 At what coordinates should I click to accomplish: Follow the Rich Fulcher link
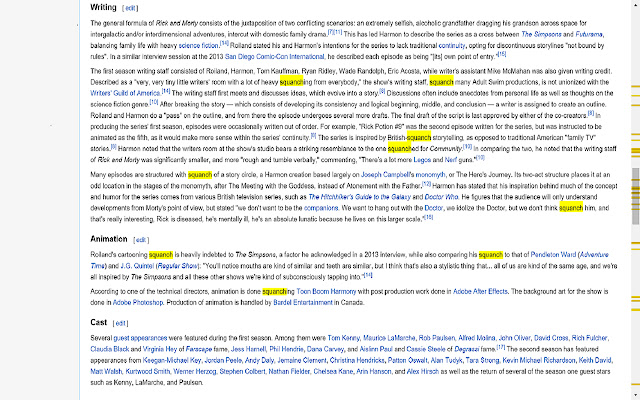click(590, 338)
